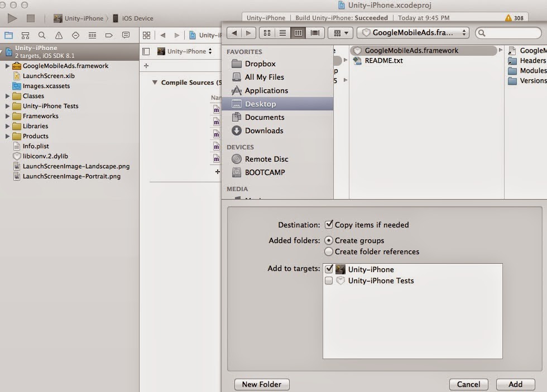The width and height of the screenshot is (547, 392).
Task: Select the Unity-iPhone scheme in toolbar
Action: (79, 18)
